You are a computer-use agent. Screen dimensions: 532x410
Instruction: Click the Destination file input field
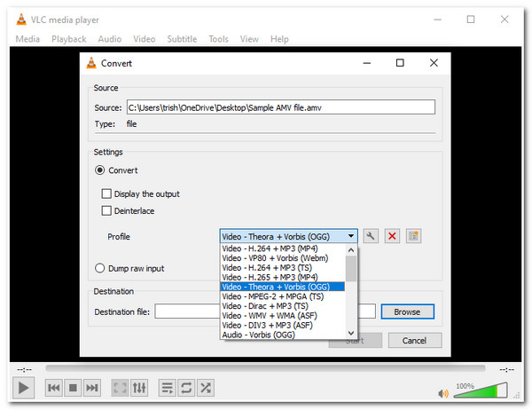click(x=265, y=311)
